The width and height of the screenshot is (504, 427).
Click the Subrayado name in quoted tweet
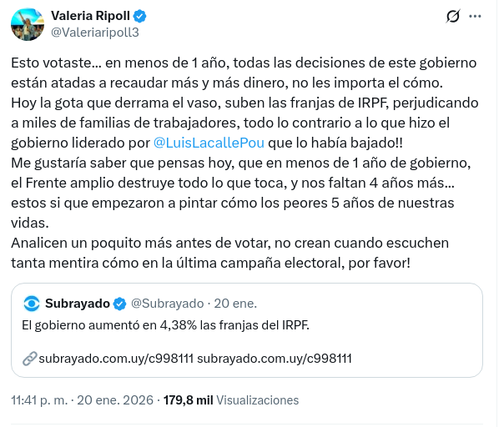(x=77, y=303)
